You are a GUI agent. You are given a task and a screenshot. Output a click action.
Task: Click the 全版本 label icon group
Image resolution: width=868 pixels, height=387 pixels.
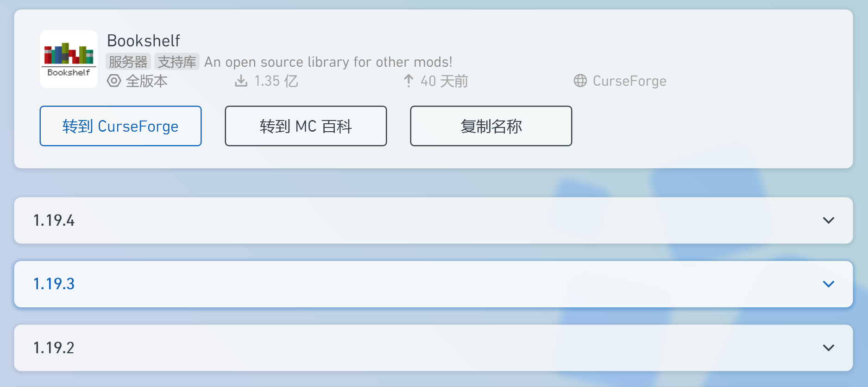tap(137, 81)
